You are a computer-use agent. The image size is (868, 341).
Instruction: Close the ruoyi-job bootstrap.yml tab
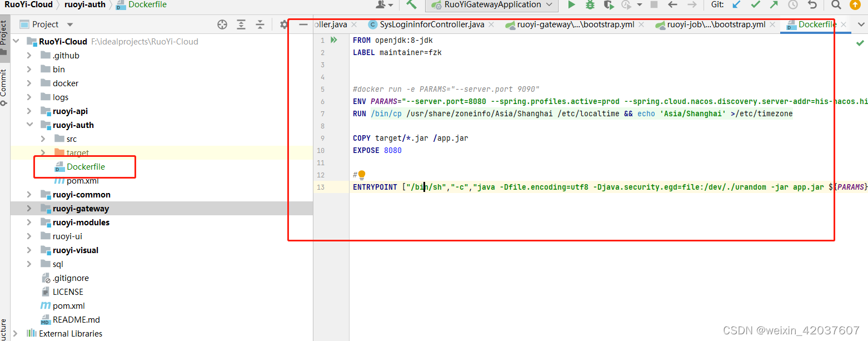click(x=773, y=24)
